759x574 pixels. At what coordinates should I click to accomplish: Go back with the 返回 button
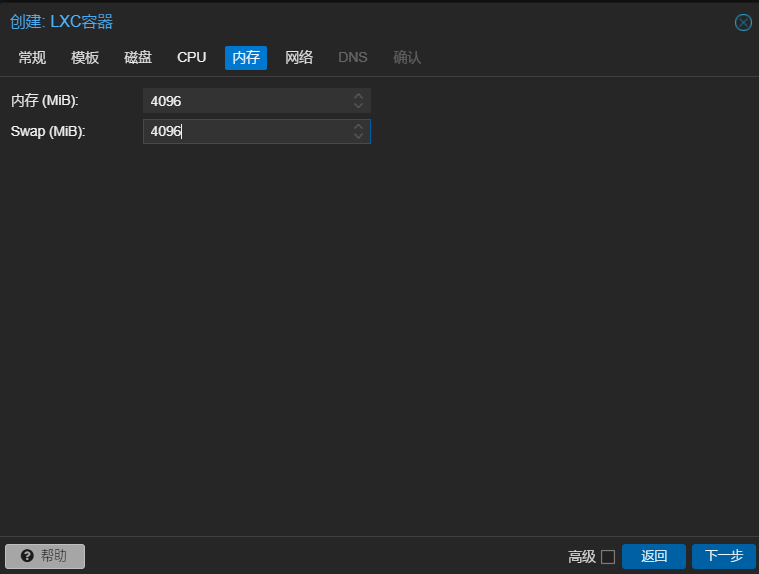(653, 556)
